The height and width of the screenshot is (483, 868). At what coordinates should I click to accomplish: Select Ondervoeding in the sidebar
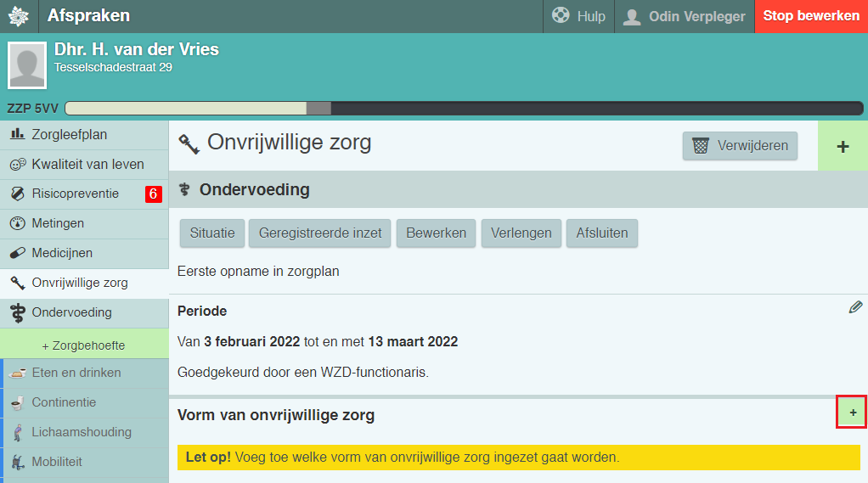coord(71,312)
